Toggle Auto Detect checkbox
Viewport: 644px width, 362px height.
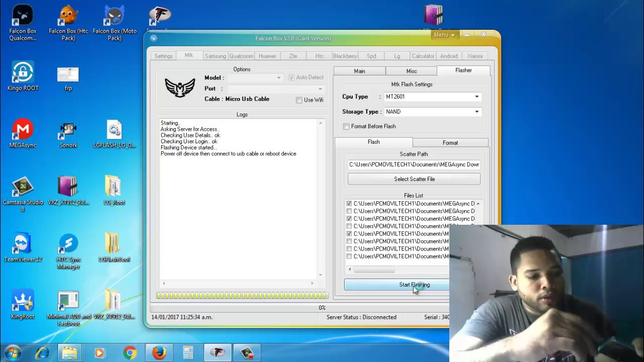pyautogui.click(x=291, y=77)
